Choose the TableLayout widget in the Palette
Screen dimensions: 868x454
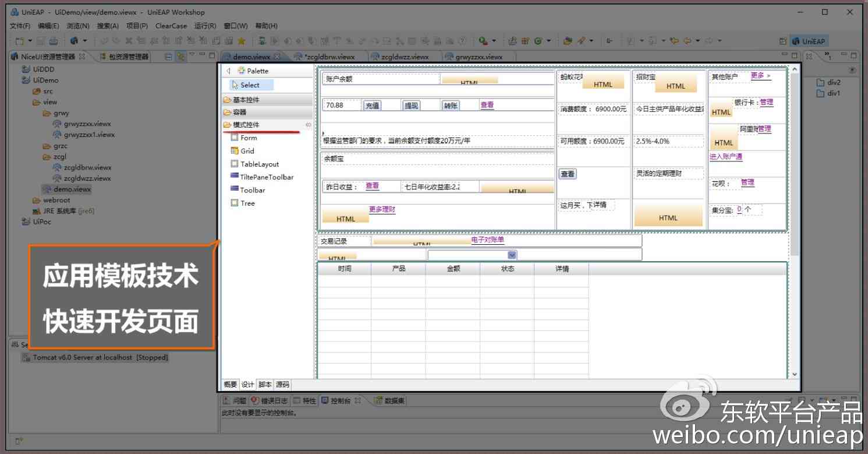[x=255, y=164]
